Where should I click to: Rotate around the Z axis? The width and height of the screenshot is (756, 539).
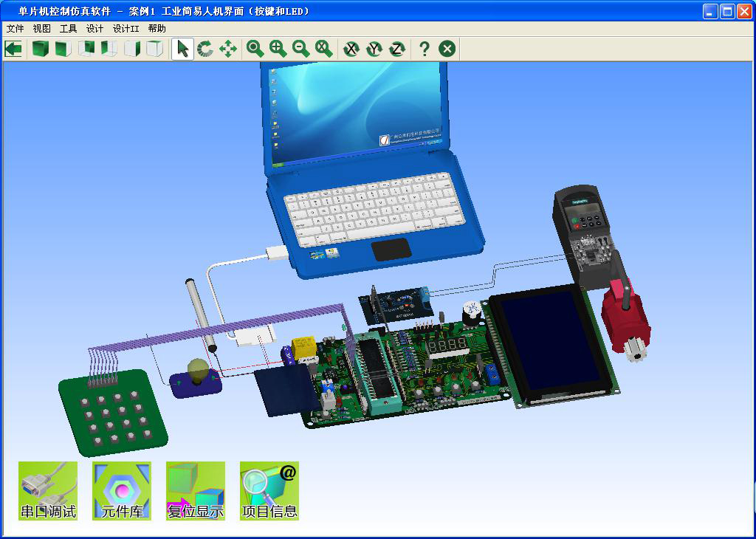[397, 49]
